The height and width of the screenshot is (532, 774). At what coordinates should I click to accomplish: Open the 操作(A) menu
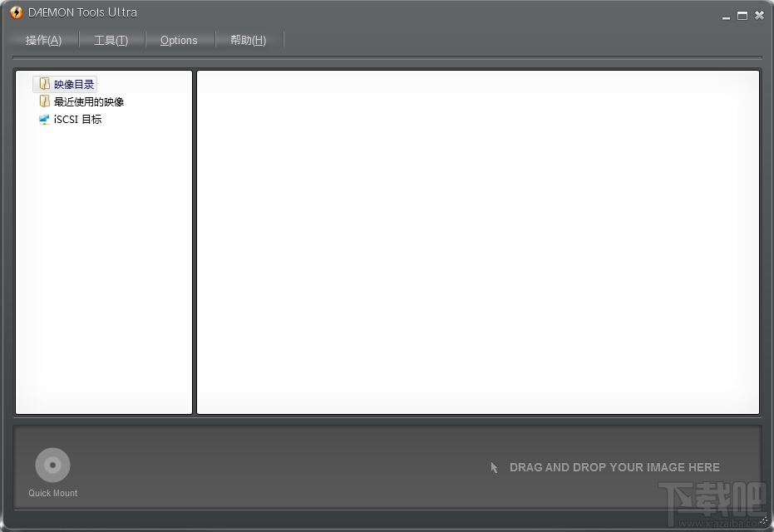click(x=43, y=40)
